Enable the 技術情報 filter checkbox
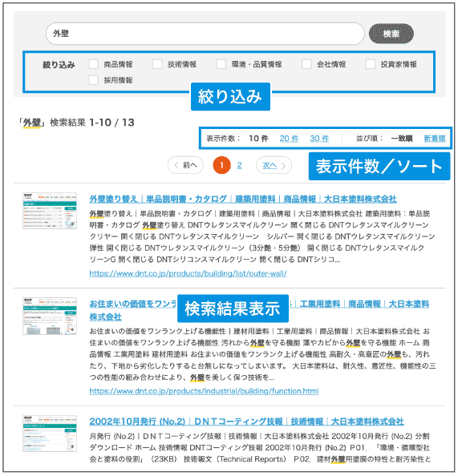 [x=157, y=64]
